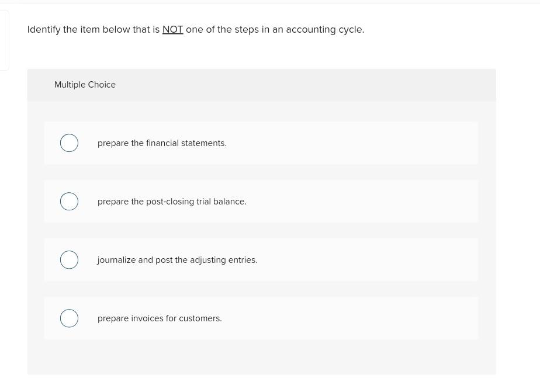Click the blank card on the left edge
This screenshot has height=392, width=540.
(x=3, y=40)
